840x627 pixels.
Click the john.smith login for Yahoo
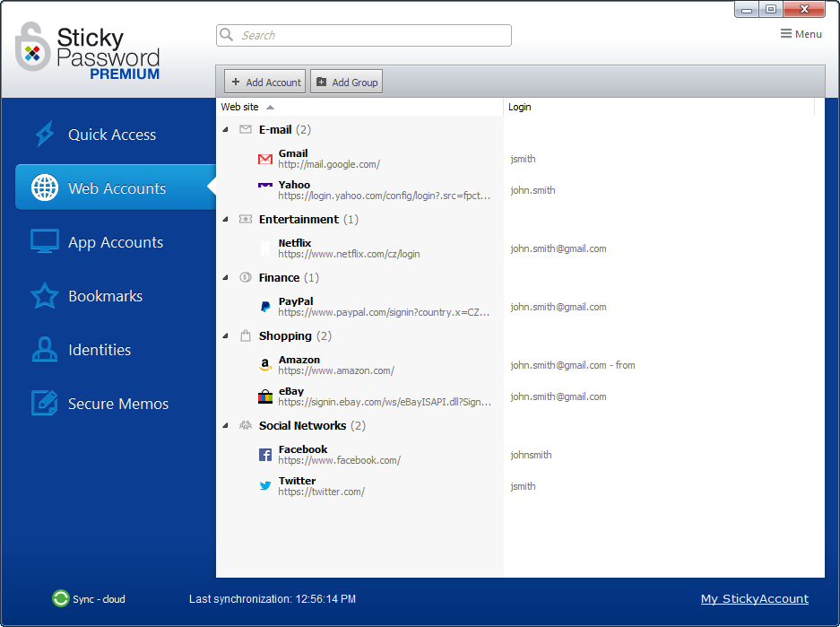pos(533,190)
